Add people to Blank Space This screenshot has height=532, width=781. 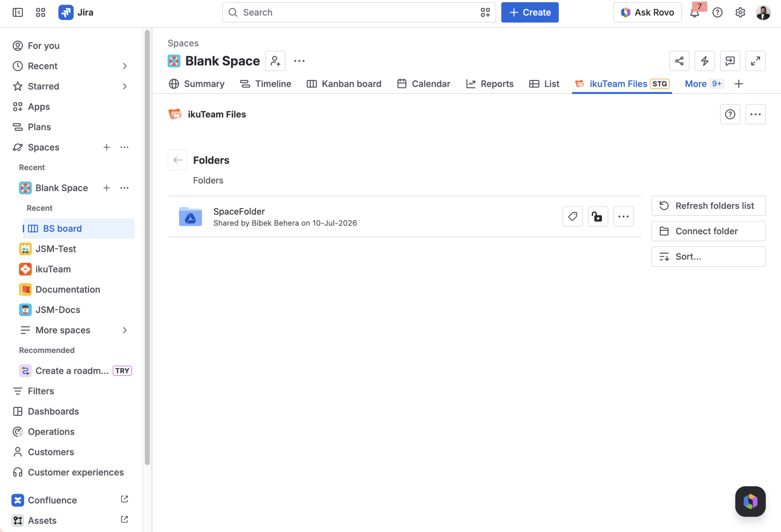click(x=275, y=61)
